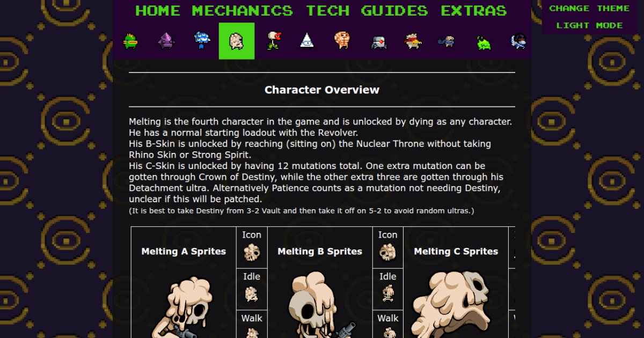Open the Fish character page icon

point(130,41)
